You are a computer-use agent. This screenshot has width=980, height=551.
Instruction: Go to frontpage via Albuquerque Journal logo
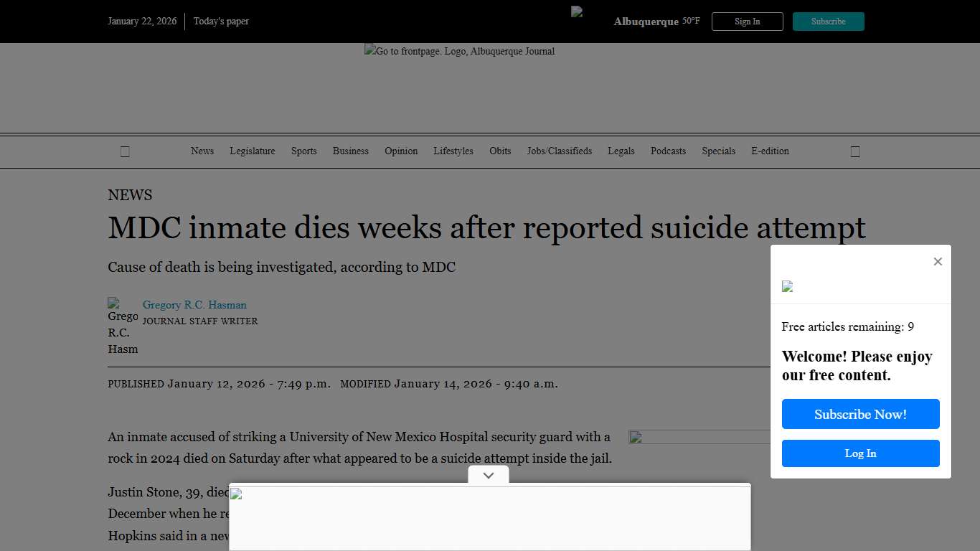click(459, 51)
